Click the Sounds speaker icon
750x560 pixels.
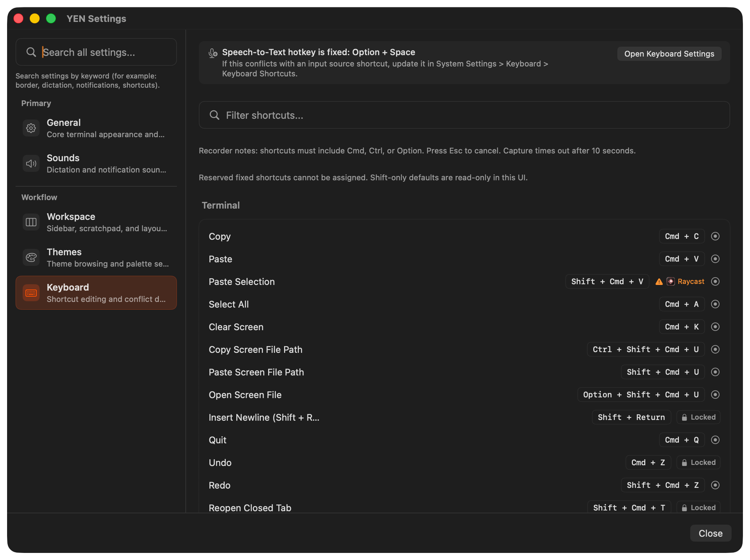31,163
